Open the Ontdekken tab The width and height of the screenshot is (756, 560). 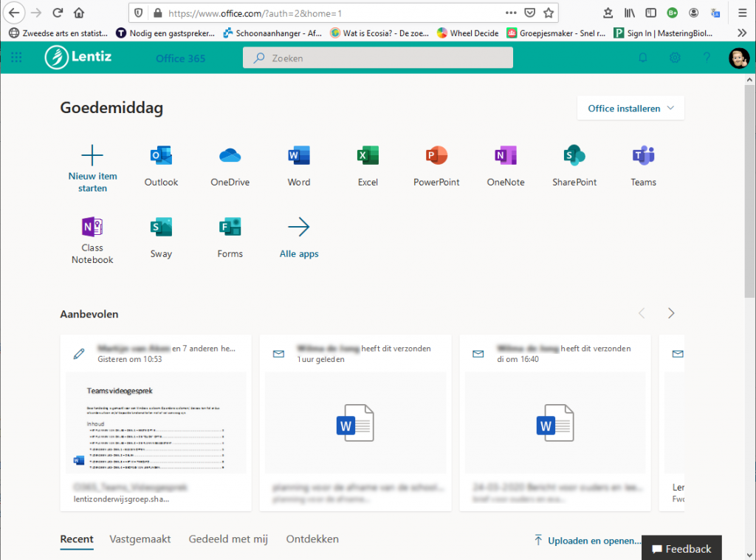312,539
